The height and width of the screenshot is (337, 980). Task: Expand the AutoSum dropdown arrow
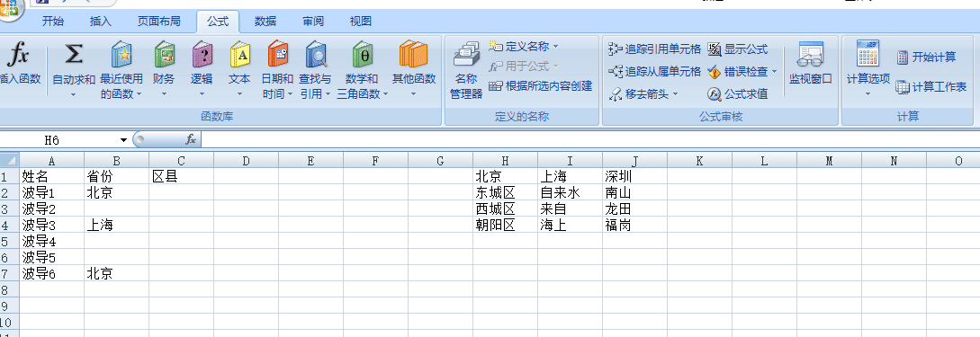click(x=73, y=95)
